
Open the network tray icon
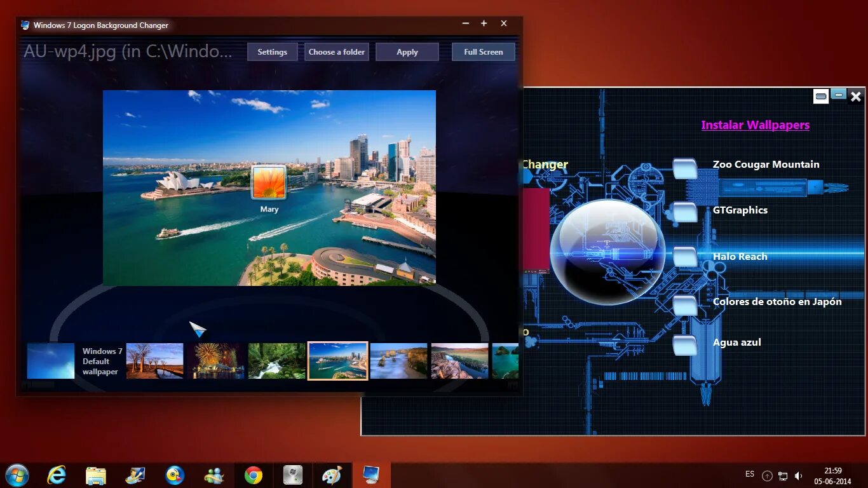pyautogui.click(x=783, y=475)
